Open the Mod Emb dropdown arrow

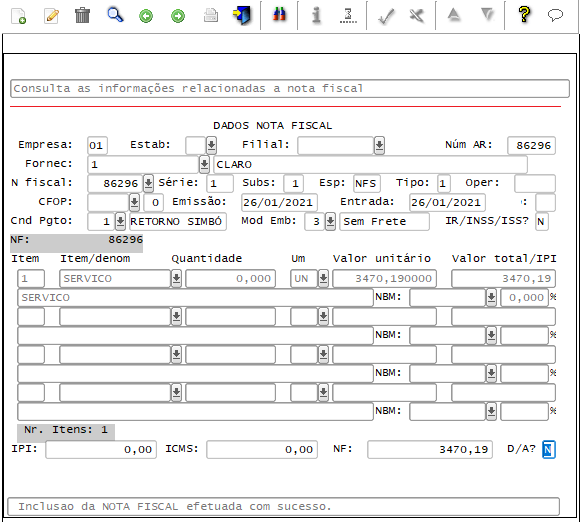point(330,222)
